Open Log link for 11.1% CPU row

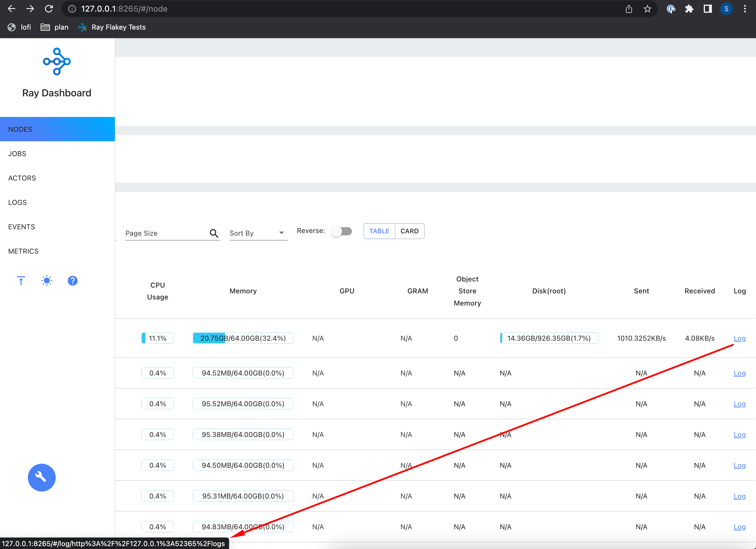(739, 338)
